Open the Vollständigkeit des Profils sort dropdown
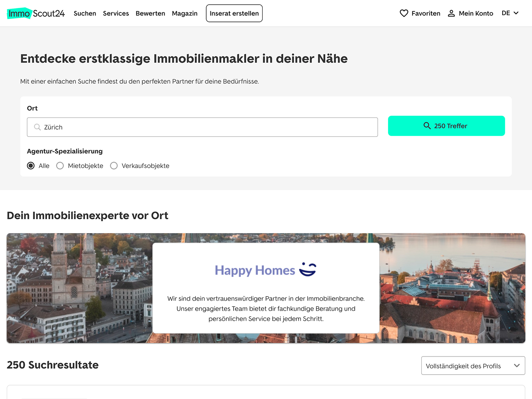 [x=473, y=366]
